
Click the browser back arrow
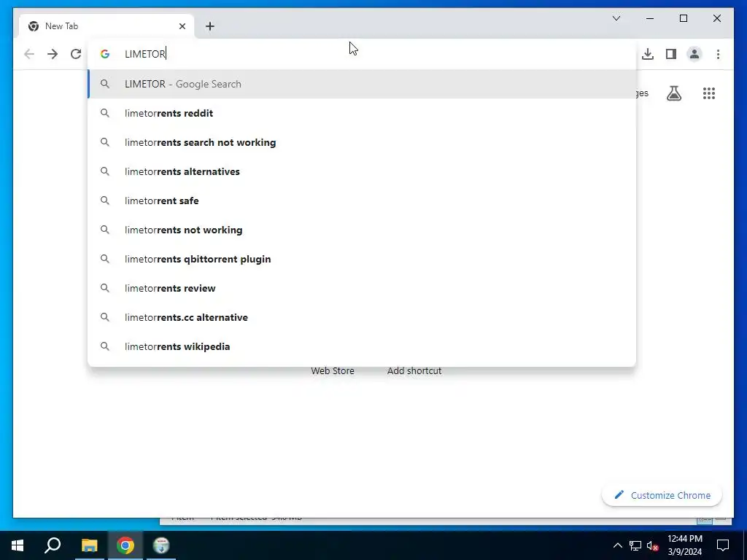point(29,54)
